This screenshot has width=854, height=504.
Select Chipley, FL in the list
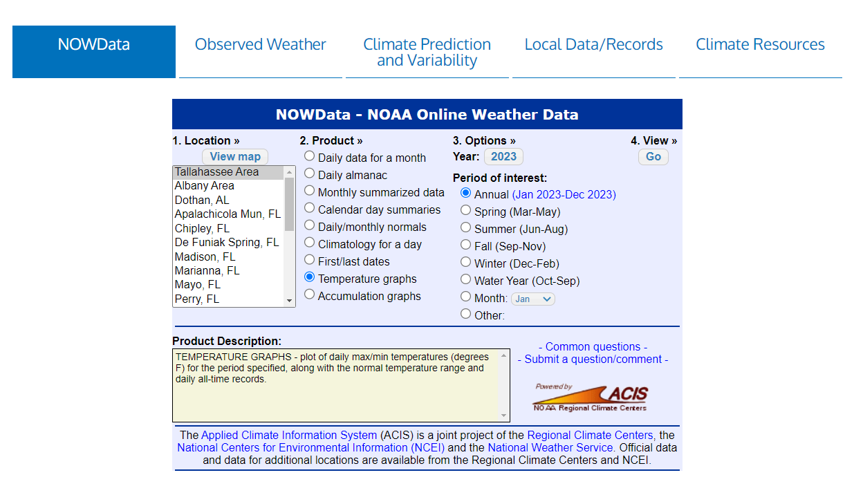click(228, 229)
